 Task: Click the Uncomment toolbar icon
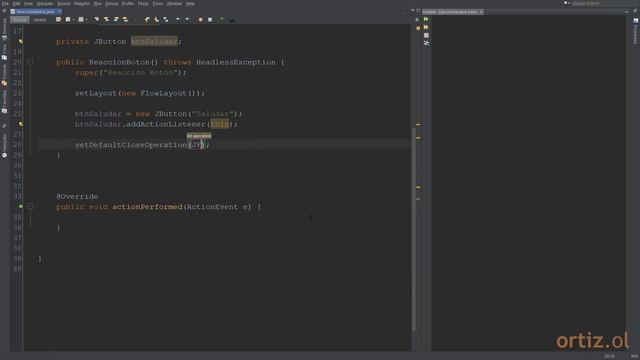coord(232,20)
